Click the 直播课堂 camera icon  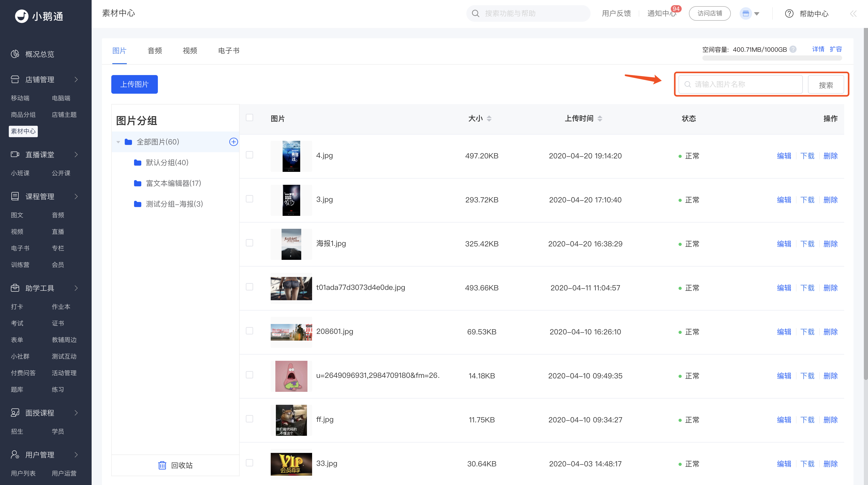pos(15,154)
